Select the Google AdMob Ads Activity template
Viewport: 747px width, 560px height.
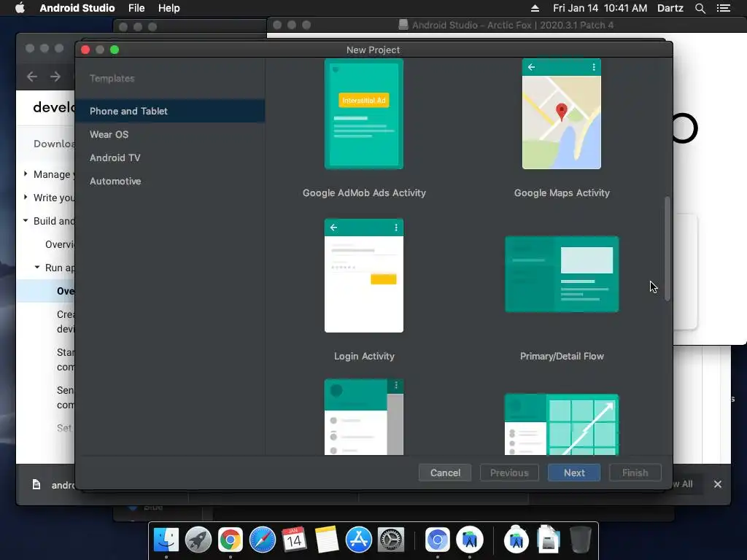[364, 114]
